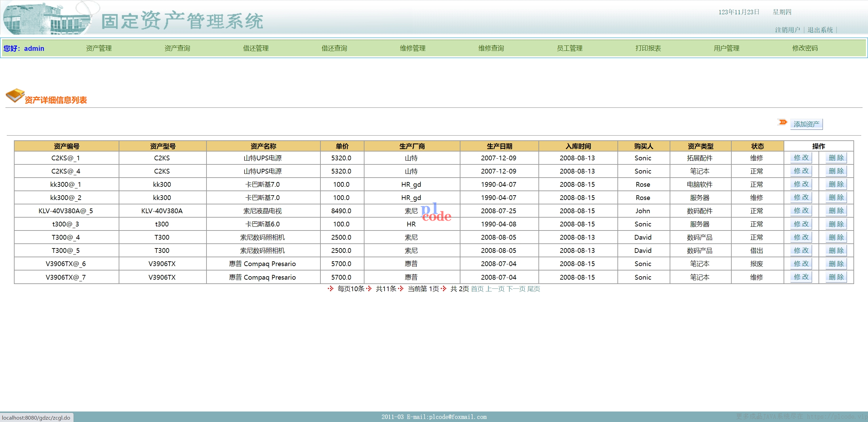The height and width of the screenshot is (422, 868).
Task: Click 删除 for asset kk300@_1
Action: 836,184
